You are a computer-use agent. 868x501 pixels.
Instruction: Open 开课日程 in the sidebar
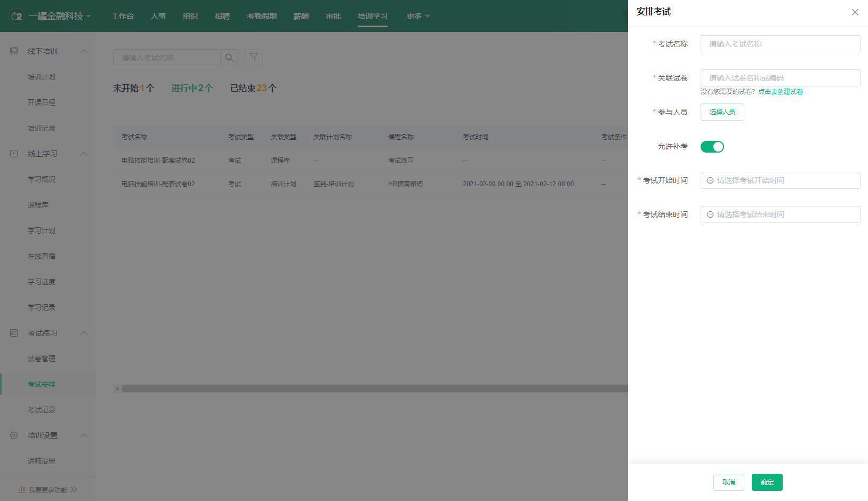[42, 102]
